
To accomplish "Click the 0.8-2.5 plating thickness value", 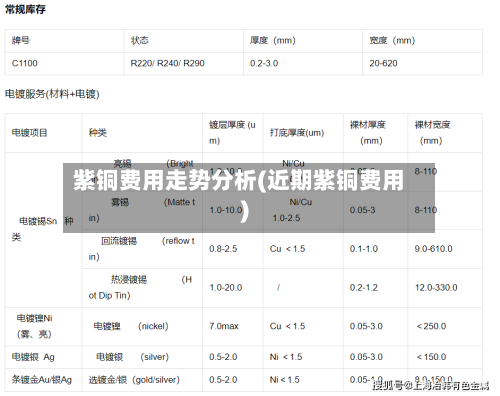I will pos(223,249).
